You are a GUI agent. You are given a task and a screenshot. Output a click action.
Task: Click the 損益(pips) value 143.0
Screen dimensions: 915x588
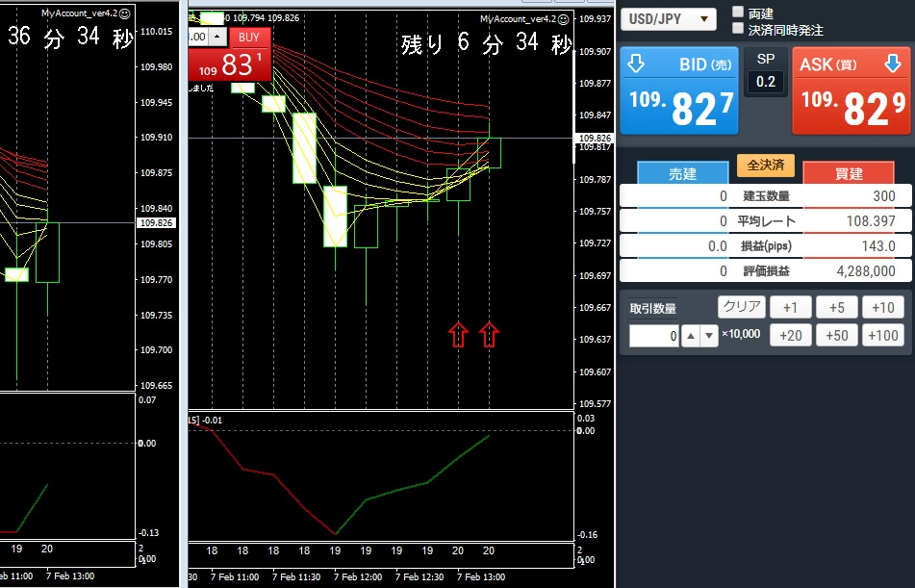(878, 246)
